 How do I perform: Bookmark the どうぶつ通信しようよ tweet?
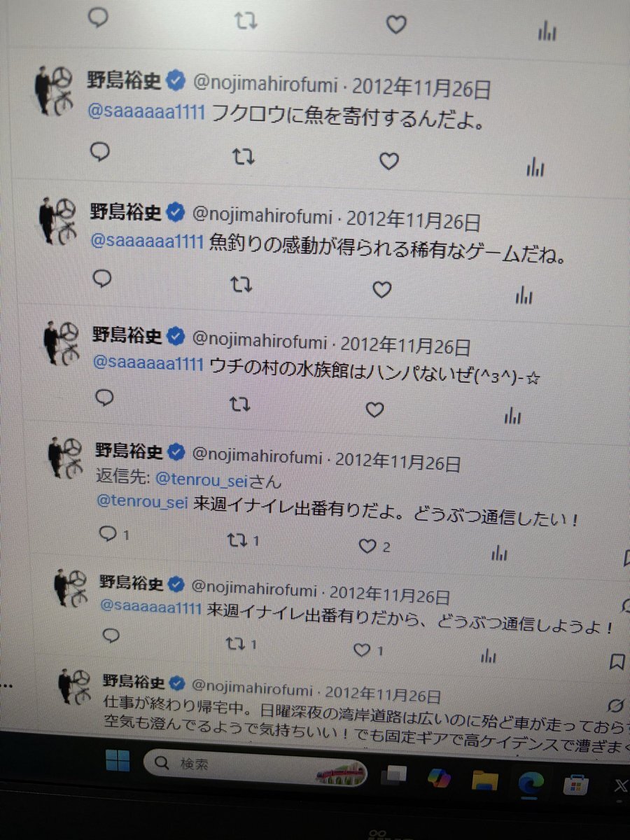617,661
